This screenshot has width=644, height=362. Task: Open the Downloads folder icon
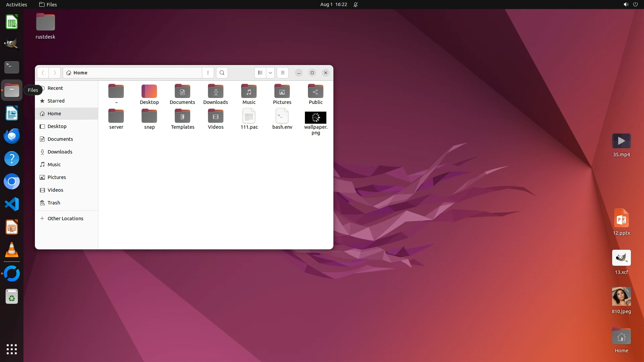[215, 92]
